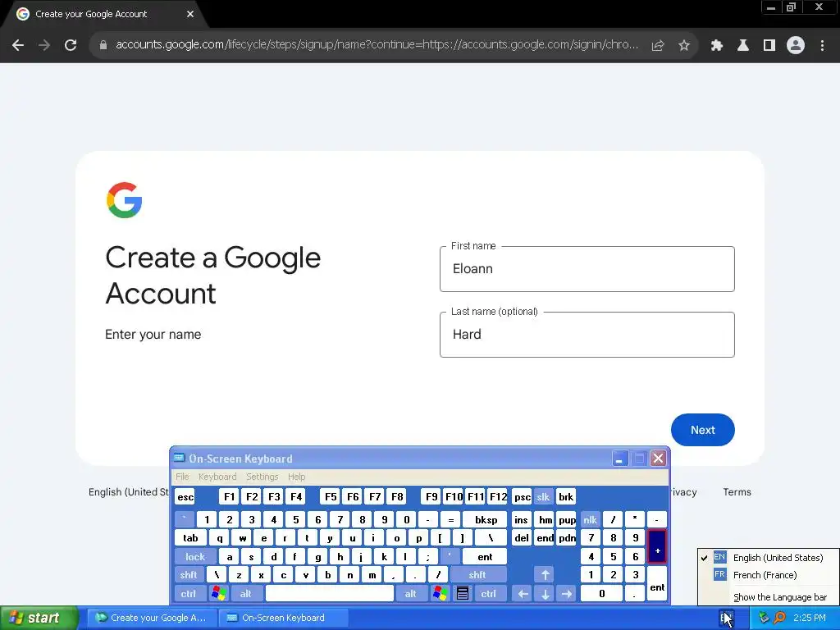
Task: Click the psc print screen key
Action: tap(522, 496)
